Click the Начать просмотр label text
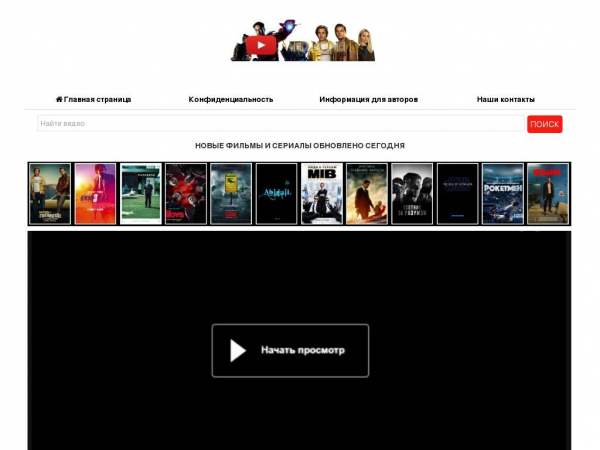 (x=303, y=350)
